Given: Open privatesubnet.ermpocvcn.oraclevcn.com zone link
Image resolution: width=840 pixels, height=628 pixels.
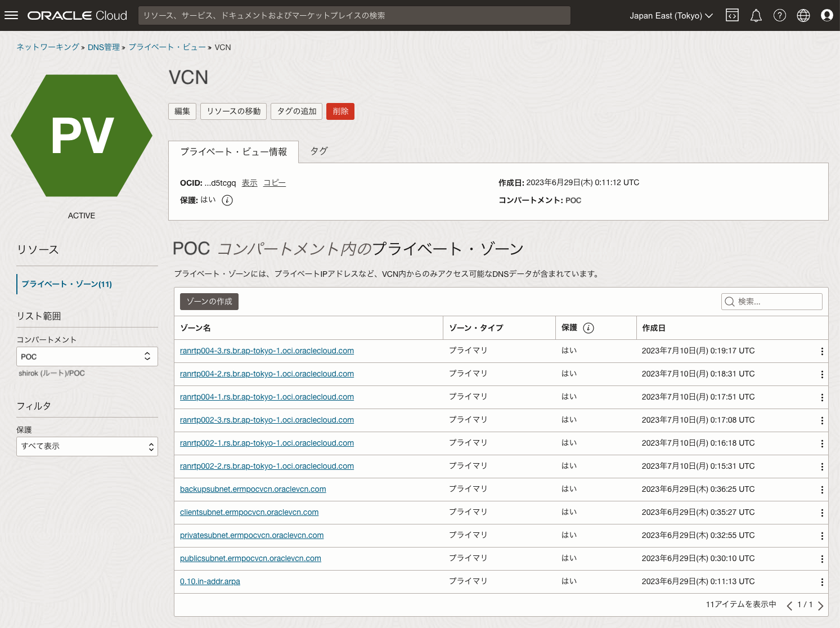Looking at the screenshot, I should point(252,535).
